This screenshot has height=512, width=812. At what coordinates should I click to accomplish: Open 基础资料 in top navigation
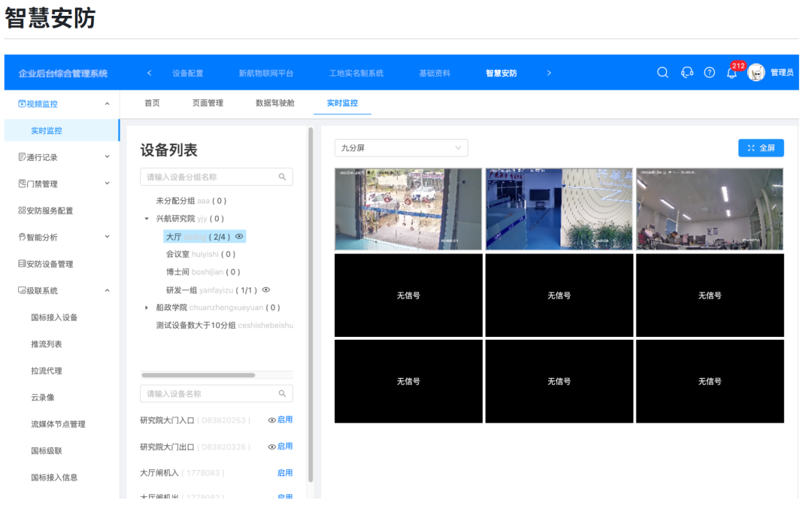point(435,74)
